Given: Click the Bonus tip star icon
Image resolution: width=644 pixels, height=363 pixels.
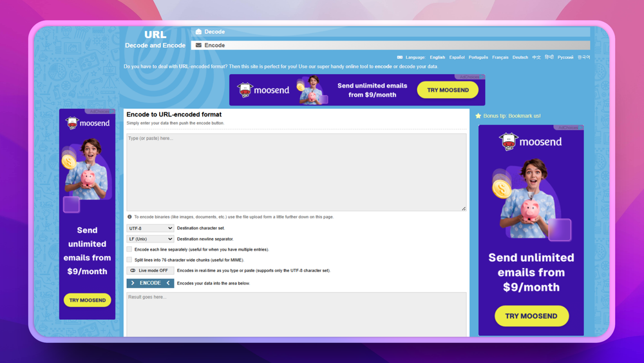Looking at the screenshot, I should click(x=478, y=116).
